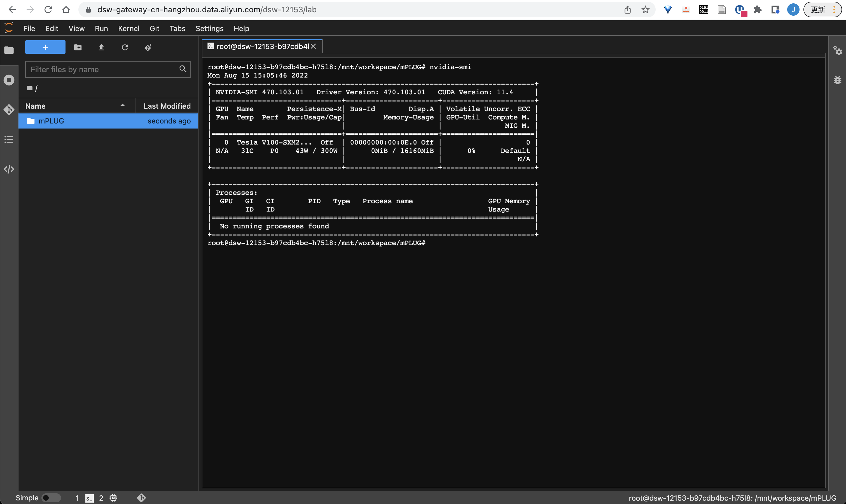846x504 pixels.
Task: Click terminal count icon in status bar
Action: [x=89, y=498]
